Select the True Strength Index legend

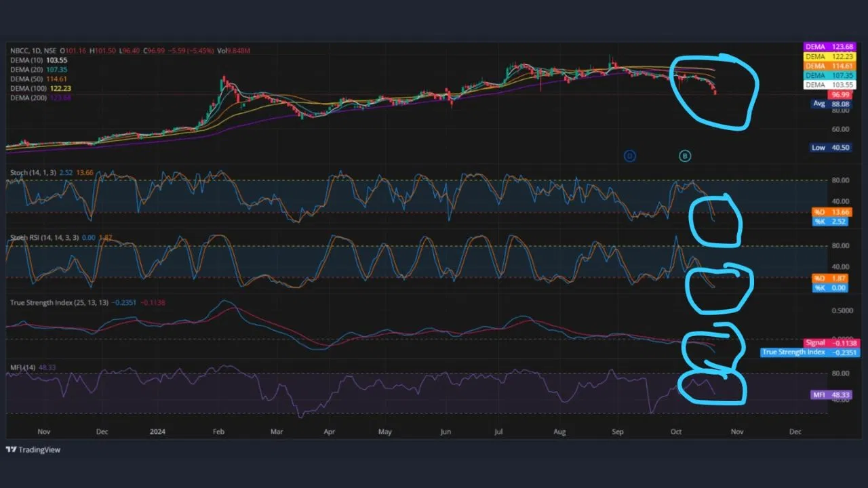click(x=51, y=302)
